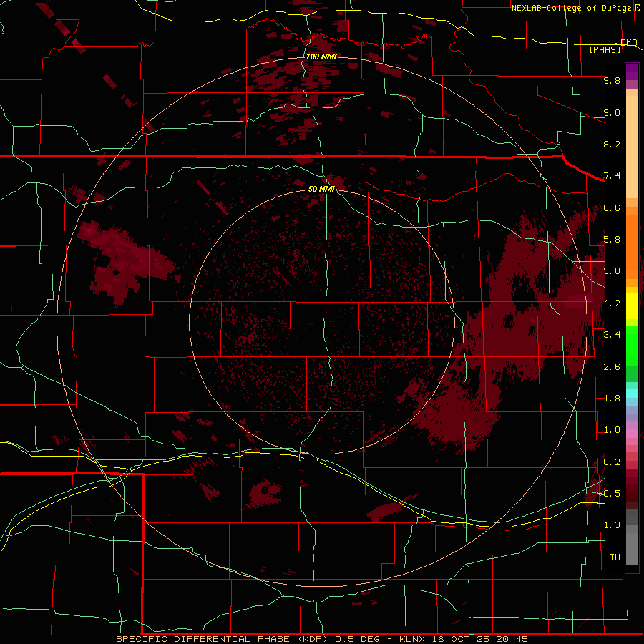Click the 6.6 value on color scale
Viewport: 644px width, 644px height.
pyautogui.click(x=612, y=208)
